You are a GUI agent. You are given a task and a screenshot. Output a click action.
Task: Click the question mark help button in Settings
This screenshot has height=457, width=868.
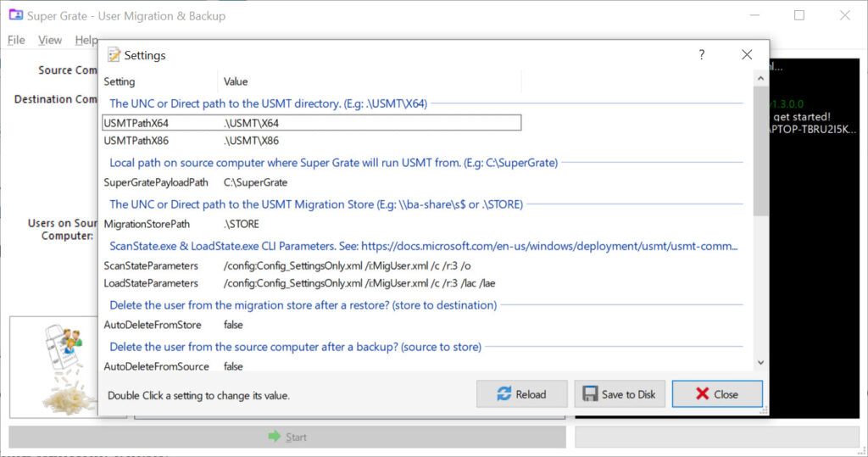tap(701, 54)
